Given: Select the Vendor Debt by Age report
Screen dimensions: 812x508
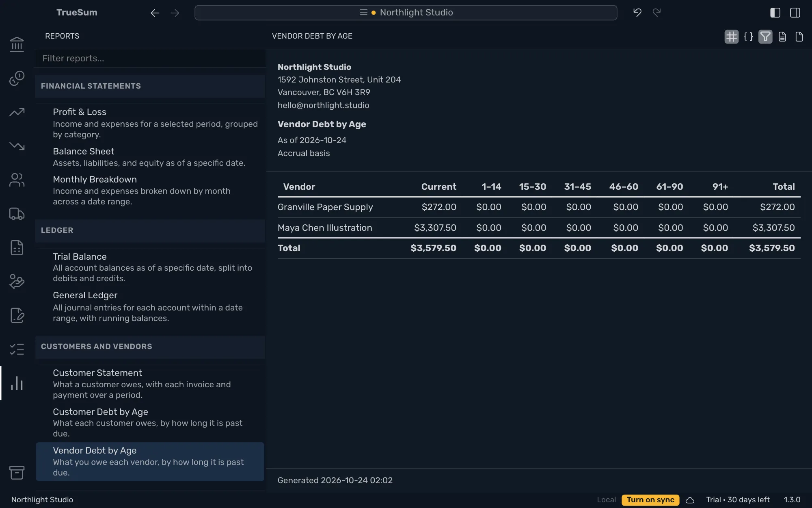Looking at the screenshot, I should [150, 461].
